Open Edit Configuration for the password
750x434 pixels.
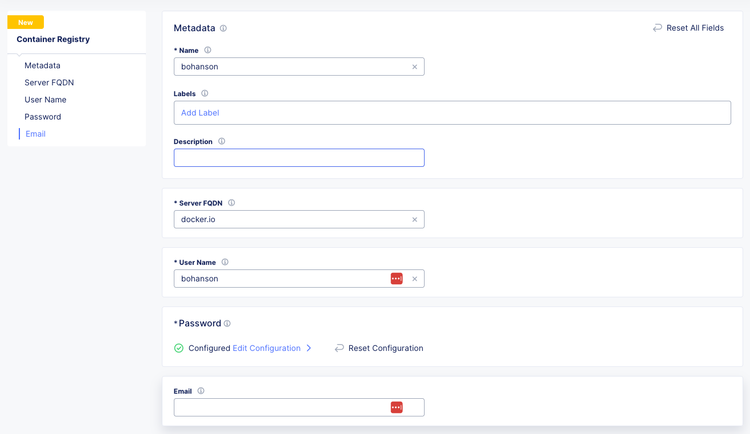point(266,348)
